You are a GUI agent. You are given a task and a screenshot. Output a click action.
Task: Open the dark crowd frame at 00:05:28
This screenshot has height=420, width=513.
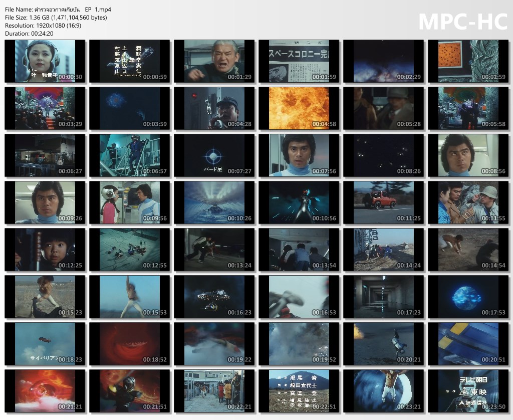point(383,108)
